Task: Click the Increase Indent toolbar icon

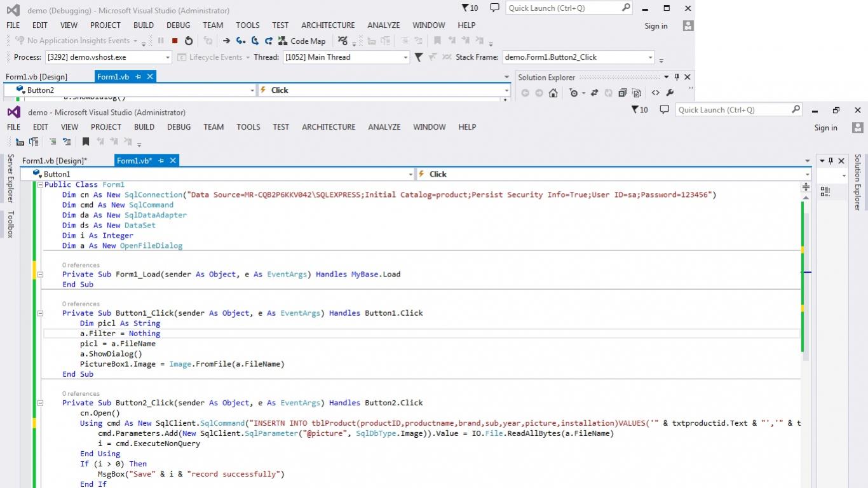Action: pos(33,142)
